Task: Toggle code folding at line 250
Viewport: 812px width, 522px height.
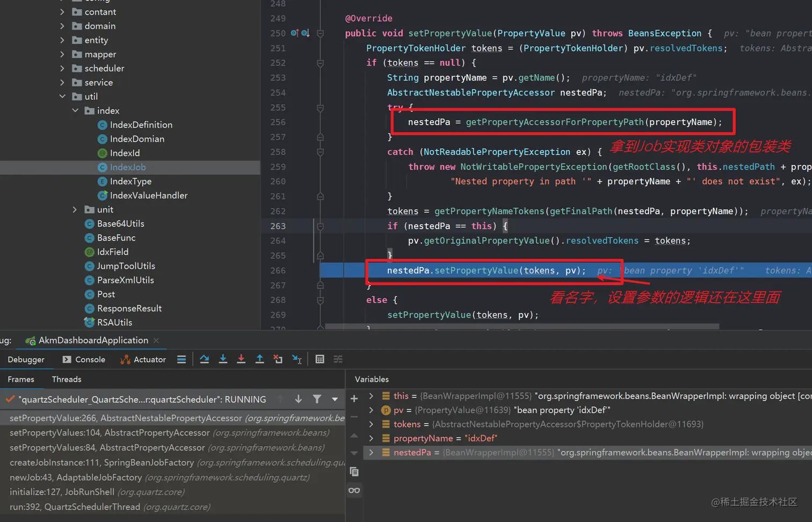Action: pos(320,33)
